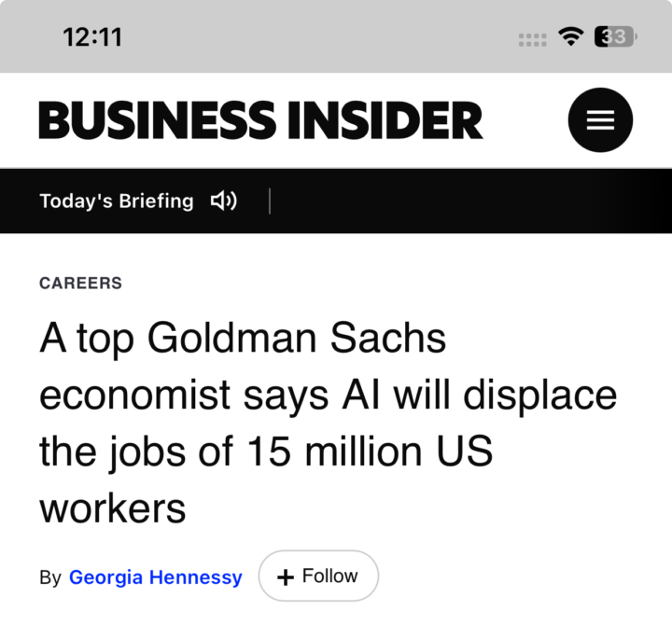
Task: Tap the Wi-Fi status icon
Action: tap(570, 36)
